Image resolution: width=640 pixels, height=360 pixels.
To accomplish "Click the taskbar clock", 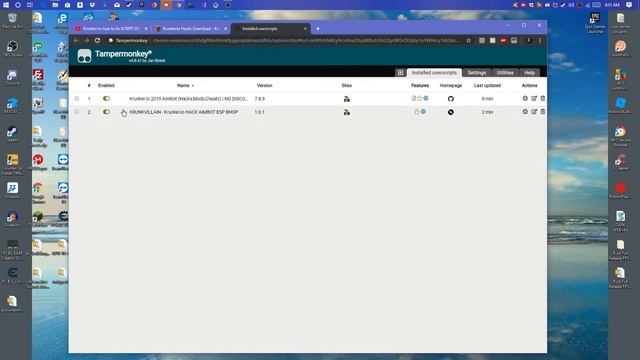I will pos(613,5).
